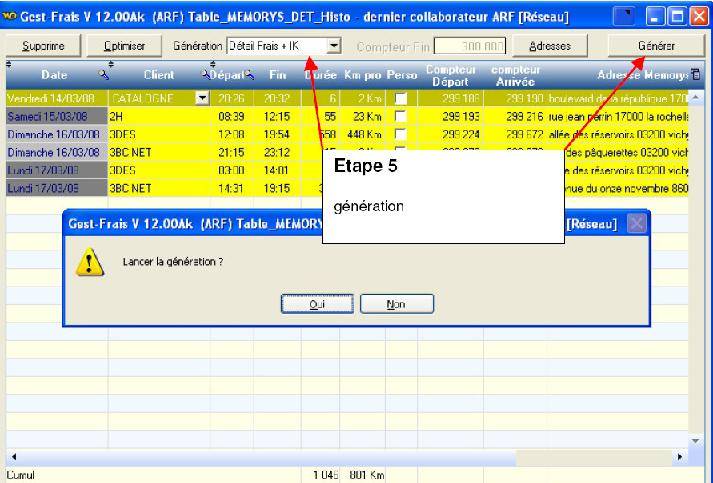Toggle Perso checkbox for Vendredi 14/03/08 row
The height and width of the screenshot is (483, 713).
click(402, 98)
